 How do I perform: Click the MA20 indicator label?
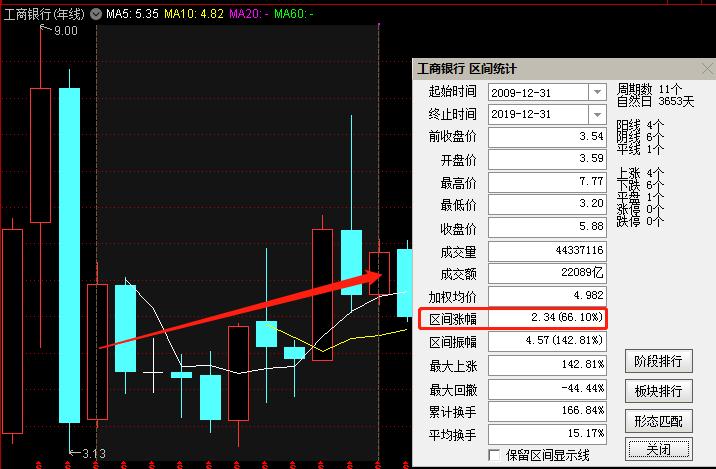(248, 14)
